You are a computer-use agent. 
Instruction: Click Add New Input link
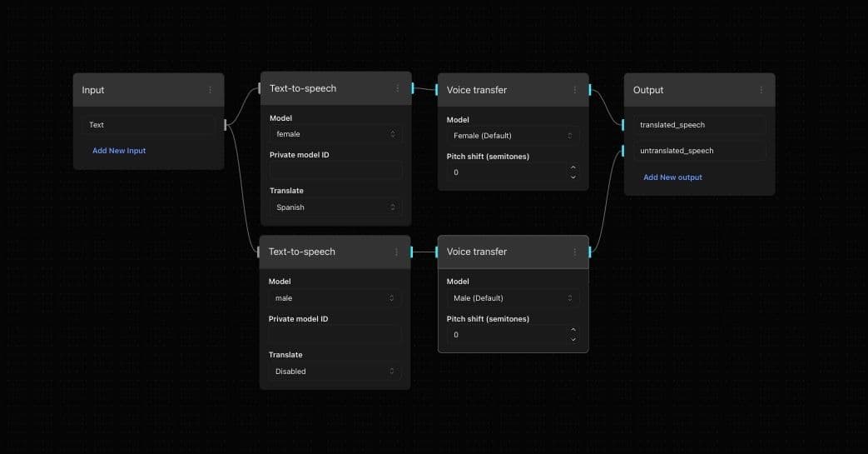[119, 151]
